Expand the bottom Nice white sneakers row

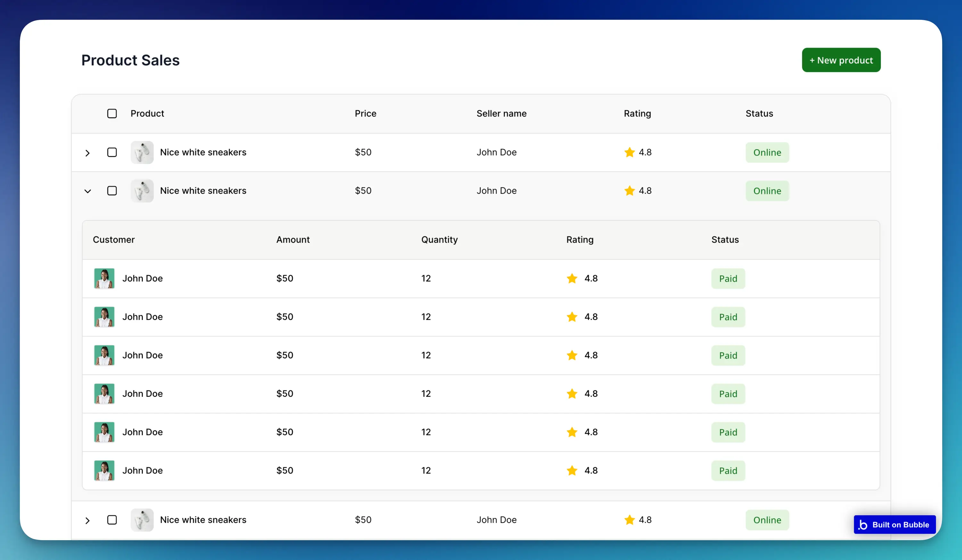pyautogui.click(x=87, y=520)
